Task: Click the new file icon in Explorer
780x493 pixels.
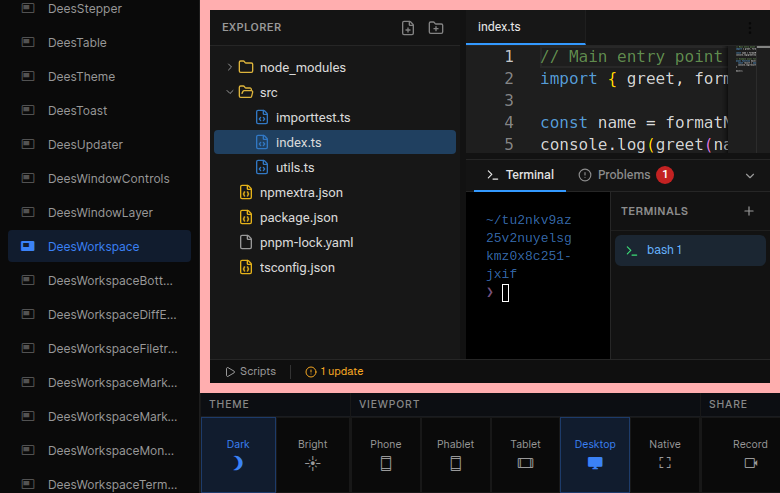Action: [408, 28]
